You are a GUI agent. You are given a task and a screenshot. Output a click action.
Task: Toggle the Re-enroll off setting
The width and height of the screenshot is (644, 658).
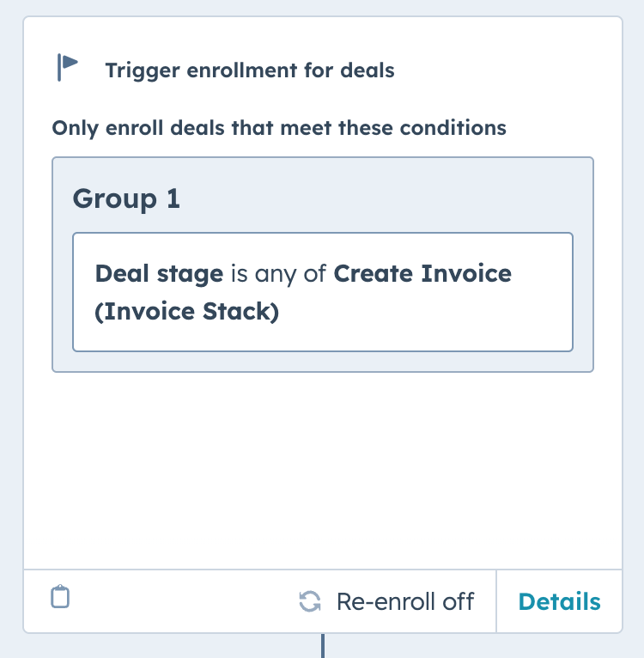[386, 601]
